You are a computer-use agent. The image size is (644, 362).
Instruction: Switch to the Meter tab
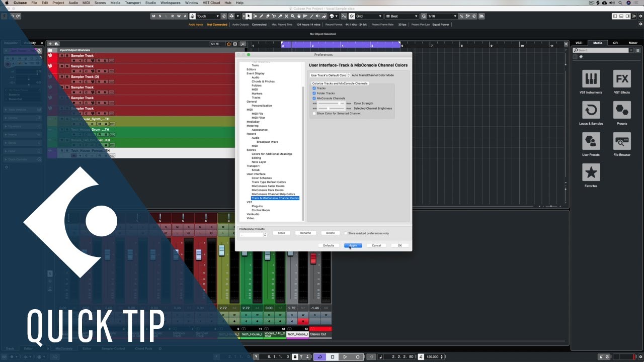coord(633,43)
